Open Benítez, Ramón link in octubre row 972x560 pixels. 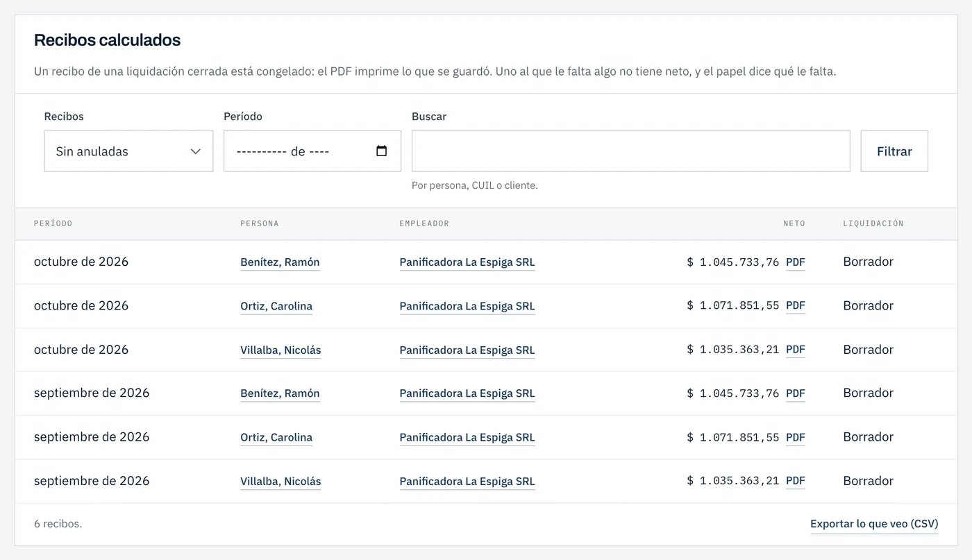click(280, 262)
